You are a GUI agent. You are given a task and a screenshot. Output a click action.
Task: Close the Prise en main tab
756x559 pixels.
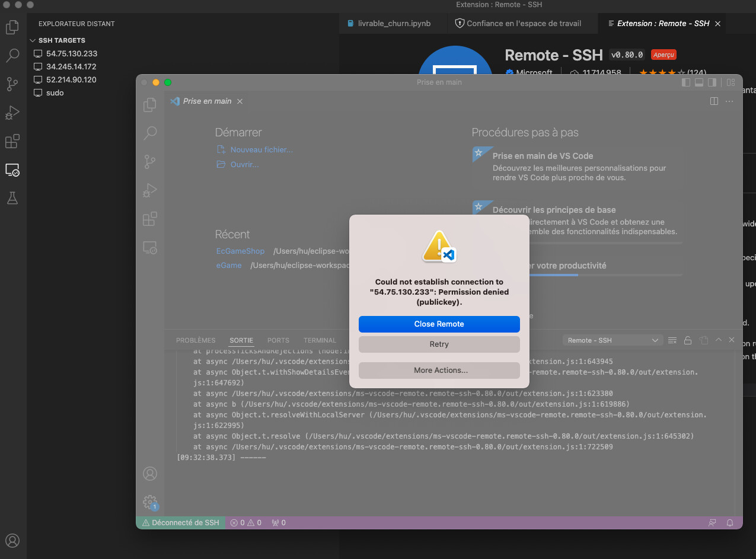coord(240,101)
